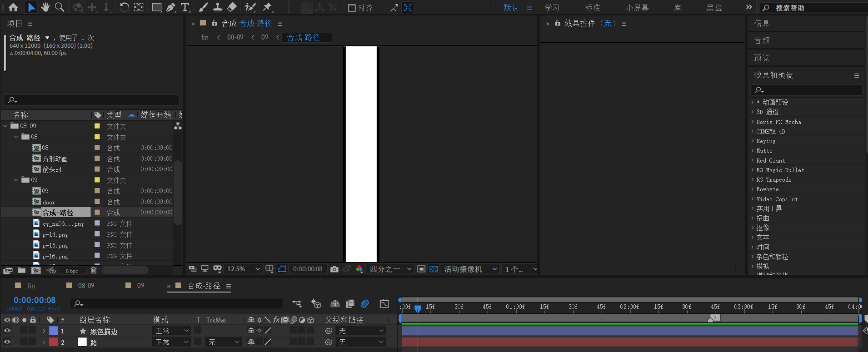
Task: Collapse the 08-09 folder in Project
Action: coord(5,126)
